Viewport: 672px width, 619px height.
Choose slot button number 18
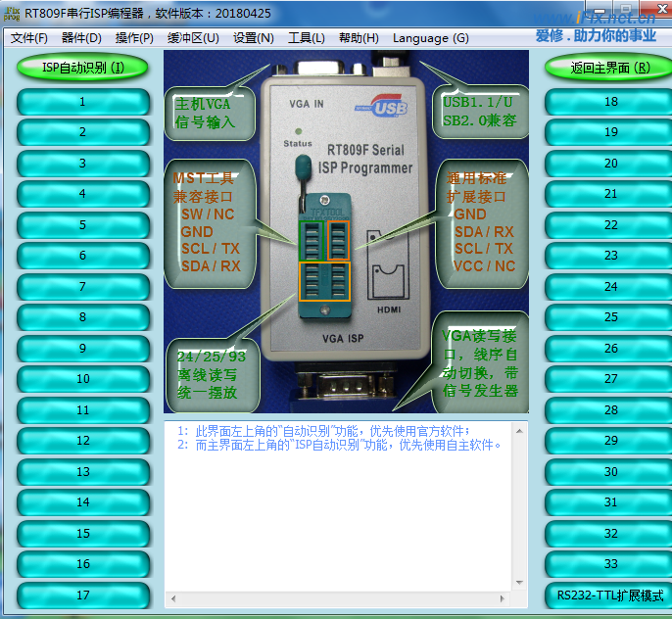pos(610,102)
